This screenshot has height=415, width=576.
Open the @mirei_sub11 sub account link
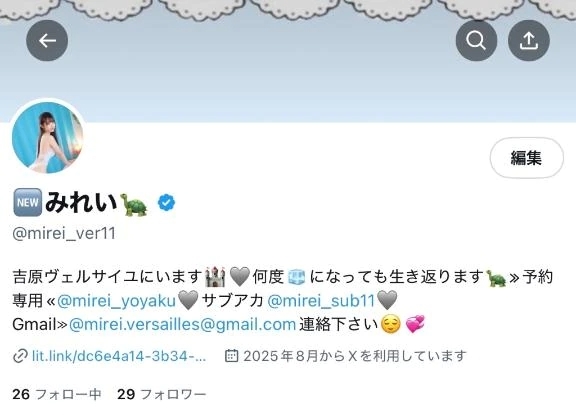(321, 301)
